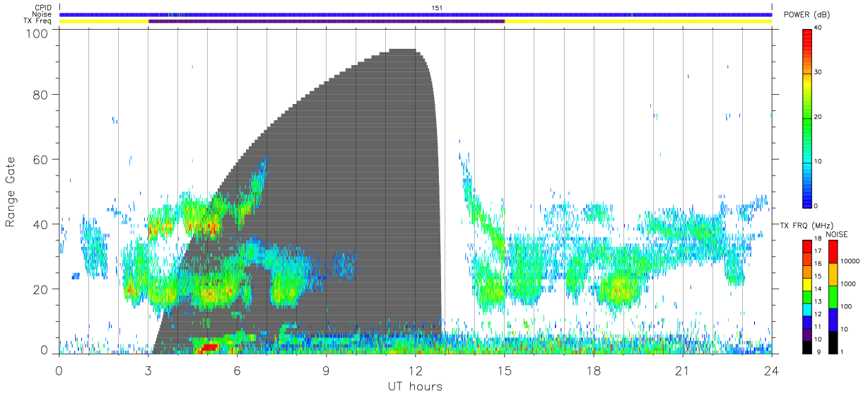Click the purple segment of the TX Freq bar
Image resolution: width=868 pixels, height=401 pixels.
pyautogui.click(x=327, y=21)
